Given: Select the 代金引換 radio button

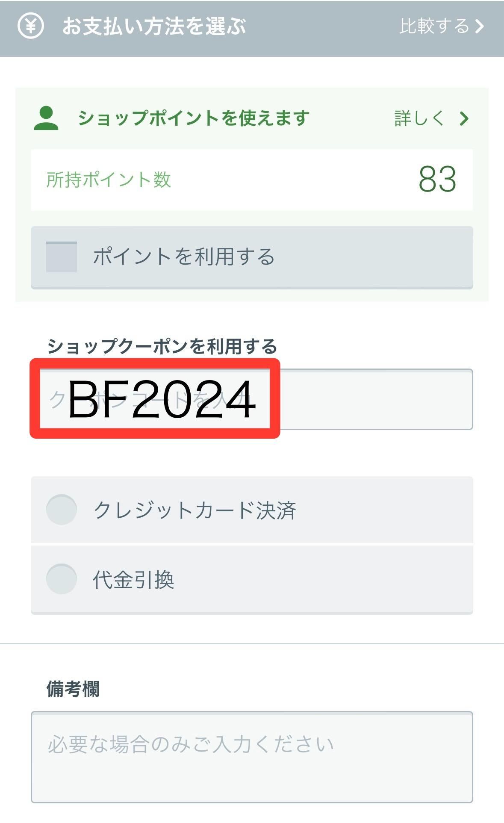Looking at the screenshot, I should pyautogui.click(x=62, y=579).
